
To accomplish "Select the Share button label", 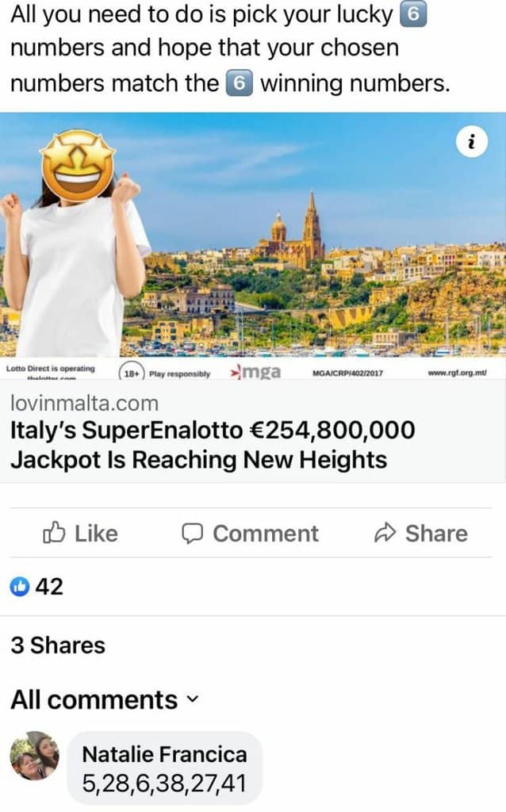I will click(436, 534).
